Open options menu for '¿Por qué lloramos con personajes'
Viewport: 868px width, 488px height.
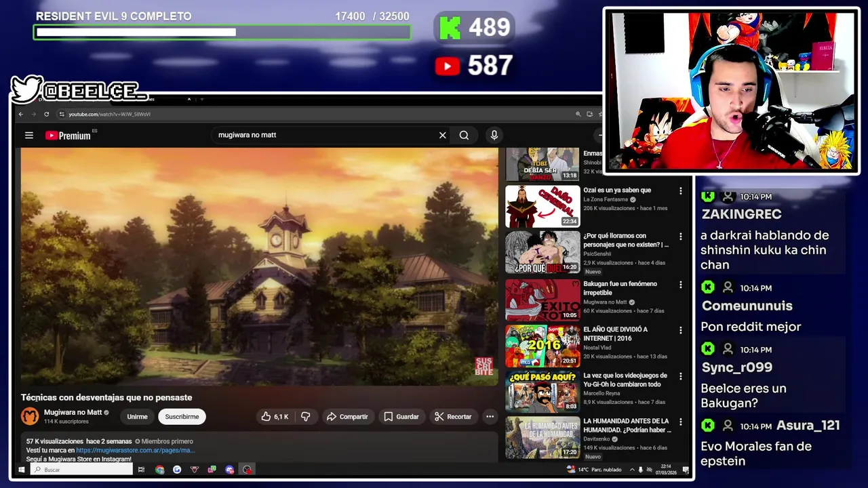(x=681, y=237)
